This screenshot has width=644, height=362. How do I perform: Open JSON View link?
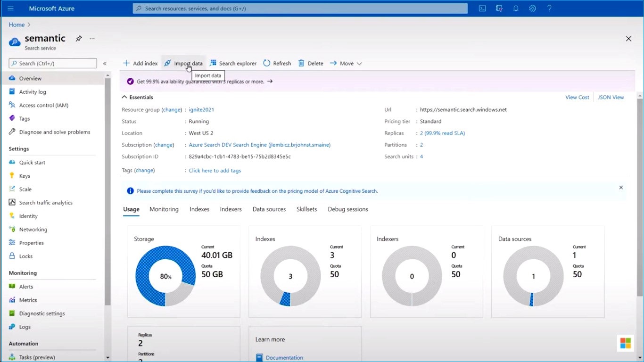click(x=611, y=97)
